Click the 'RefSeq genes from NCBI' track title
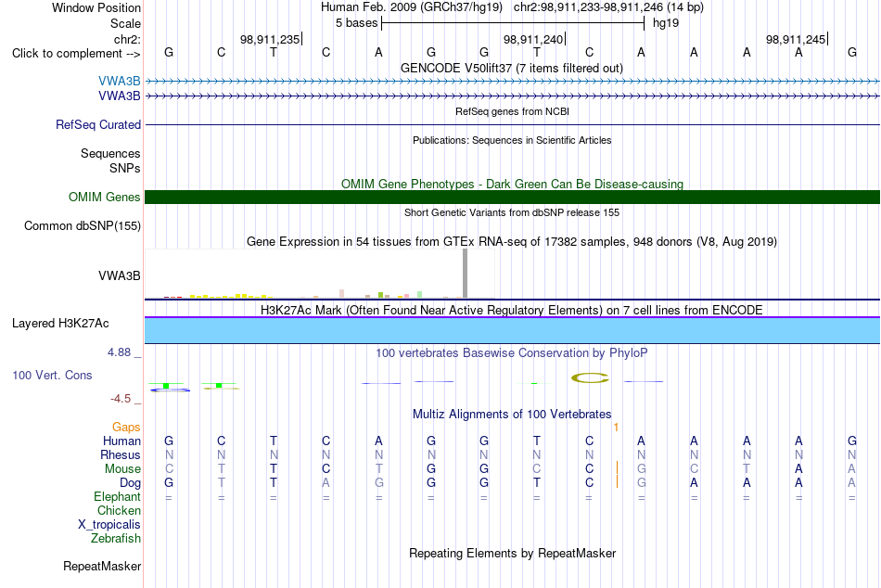The height and width of the screenshot is (588, 881). click(x=512, y=111)
